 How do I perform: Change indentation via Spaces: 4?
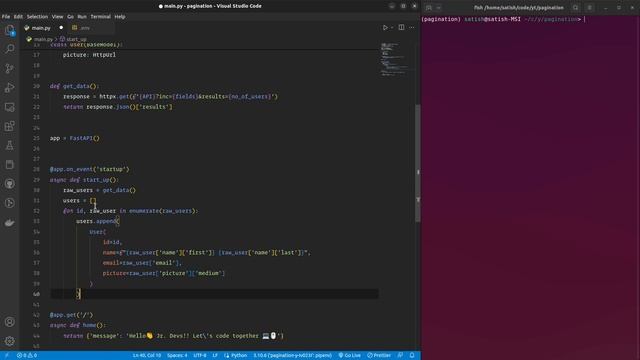click(x=177, y=356)
